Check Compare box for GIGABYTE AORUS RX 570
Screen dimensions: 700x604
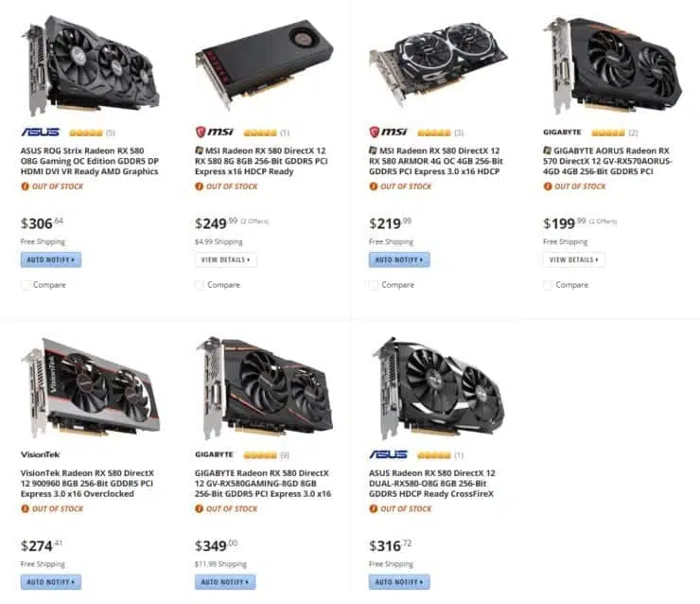pos(548,285)
